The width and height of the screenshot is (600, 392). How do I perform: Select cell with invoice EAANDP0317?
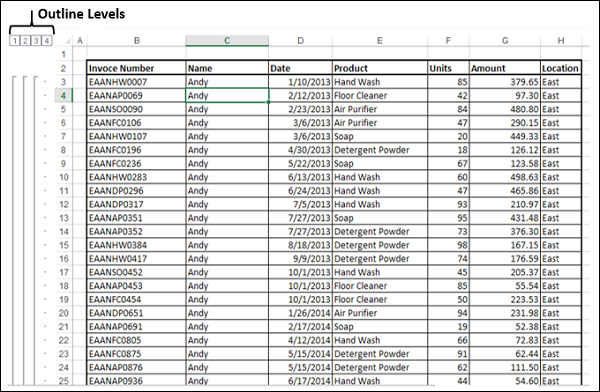(x=137, y=204)
